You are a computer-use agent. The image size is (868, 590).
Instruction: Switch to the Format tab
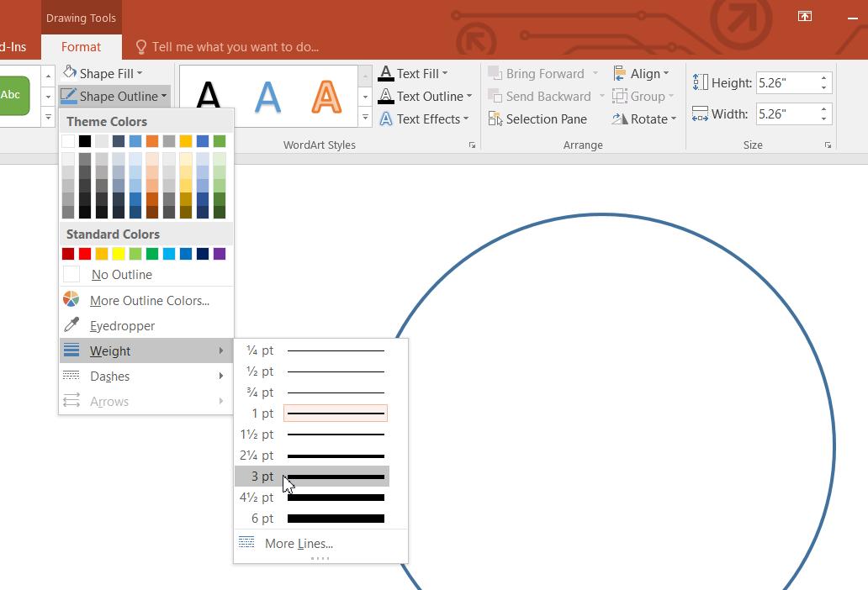[x=81, y=47]
